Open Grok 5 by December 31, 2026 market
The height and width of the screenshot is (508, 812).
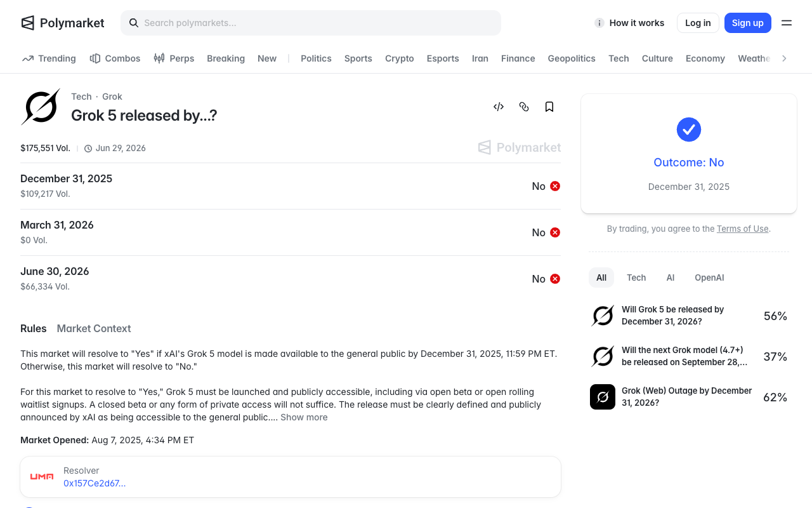[689, 316]
